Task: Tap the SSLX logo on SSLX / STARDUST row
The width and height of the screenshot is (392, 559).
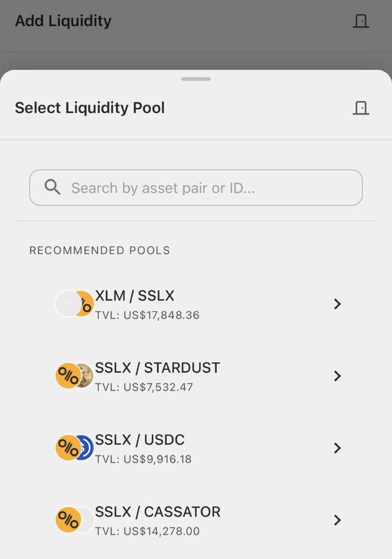Action: [x=68, y=376]
